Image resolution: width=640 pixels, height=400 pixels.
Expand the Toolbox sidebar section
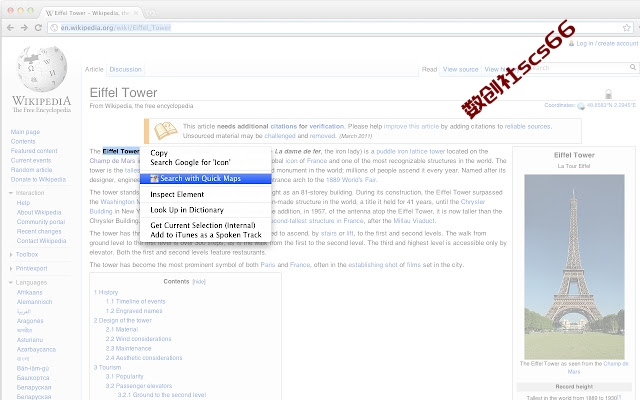(11, 254)
